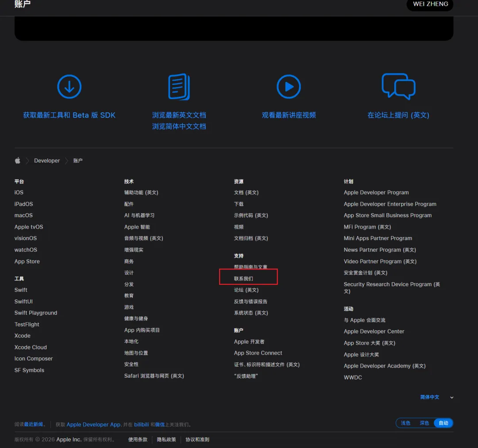478x448 pixels.
Task: Open visionOS link
Action: coord(25,238)
